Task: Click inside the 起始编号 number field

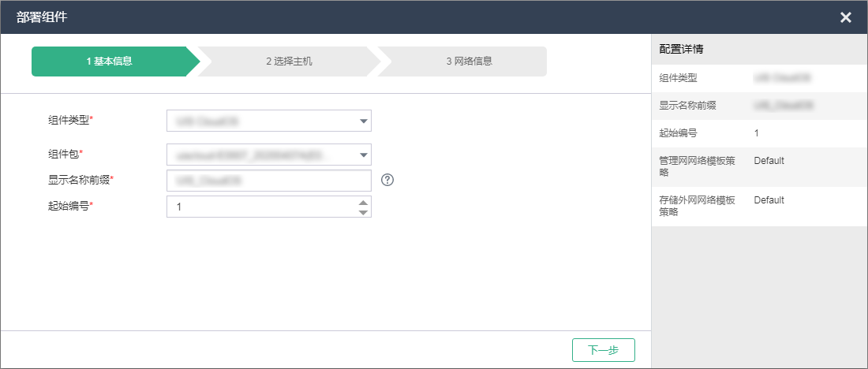Action: click(260, 207)
